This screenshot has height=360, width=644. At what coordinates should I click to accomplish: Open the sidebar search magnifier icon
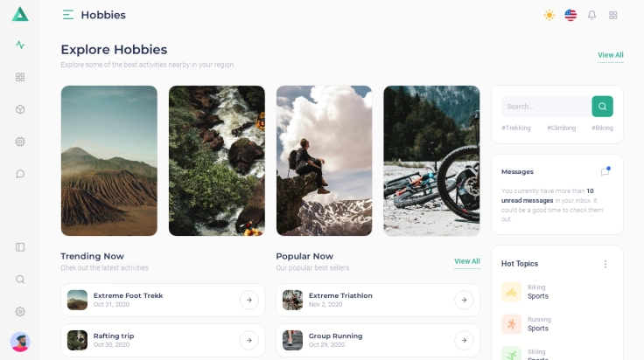(x=20, y=280)
